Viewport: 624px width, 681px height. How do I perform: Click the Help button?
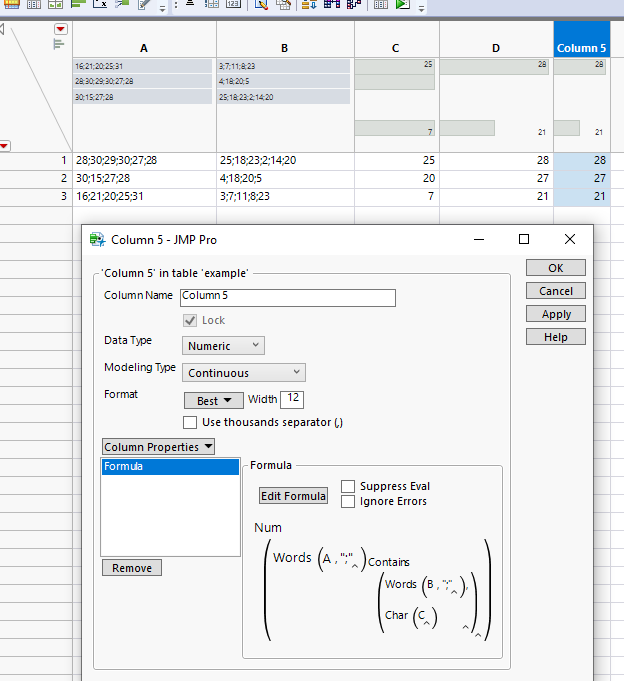point(556,337)
